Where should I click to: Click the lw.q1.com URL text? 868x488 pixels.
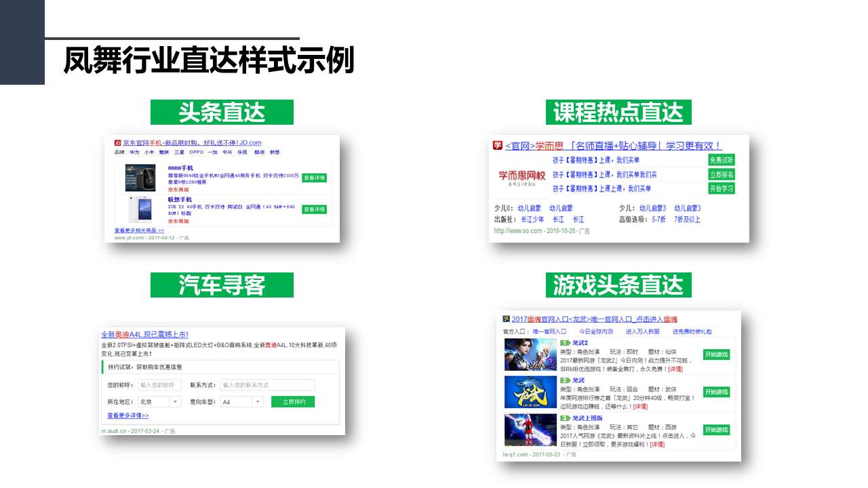coord(515,454)
